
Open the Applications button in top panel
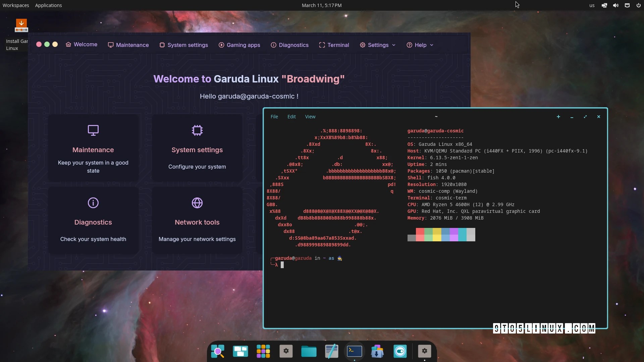48,5
